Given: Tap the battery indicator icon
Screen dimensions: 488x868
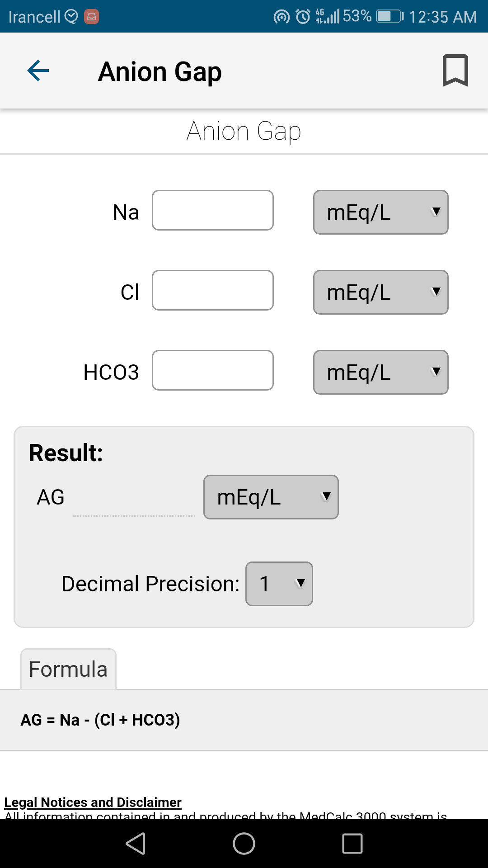Looking at the screenshot, I should point(390,17).
